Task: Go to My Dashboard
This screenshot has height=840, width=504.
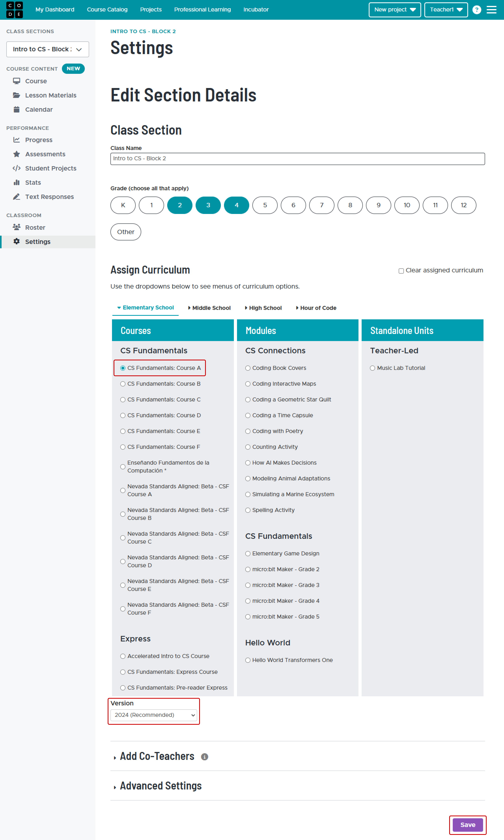Action: pyautogui.click(x=55, y=9)
